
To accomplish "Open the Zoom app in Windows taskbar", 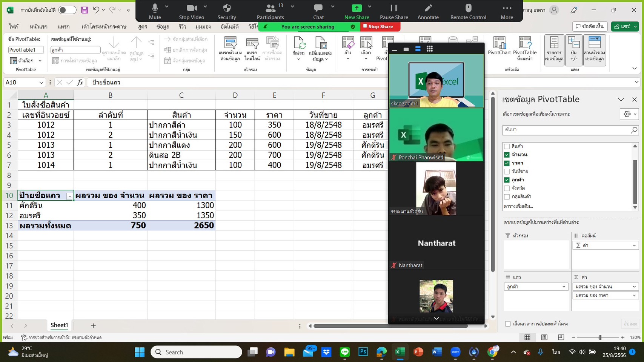I will (x=455, y=352).
